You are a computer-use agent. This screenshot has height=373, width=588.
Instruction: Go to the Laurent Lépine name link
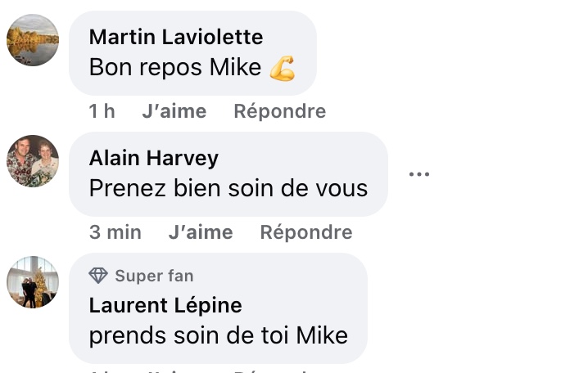coord(165,305)
